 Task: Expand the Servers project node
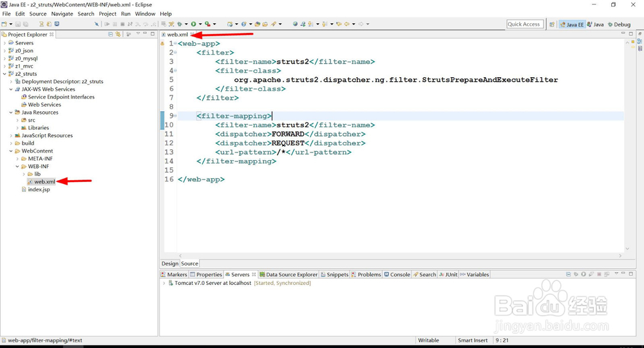[5, 42]
